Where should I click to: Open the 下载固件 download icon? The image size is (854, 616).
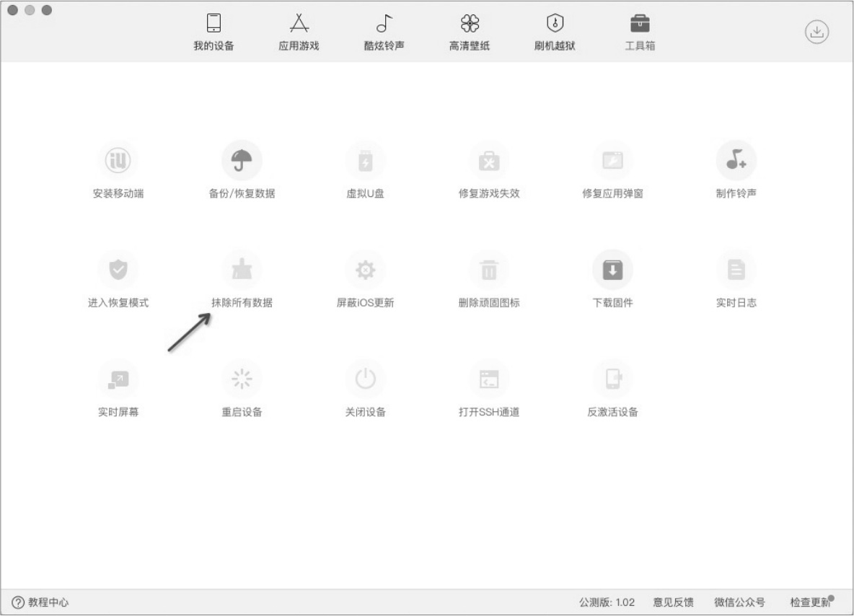[x=612, y=269]
